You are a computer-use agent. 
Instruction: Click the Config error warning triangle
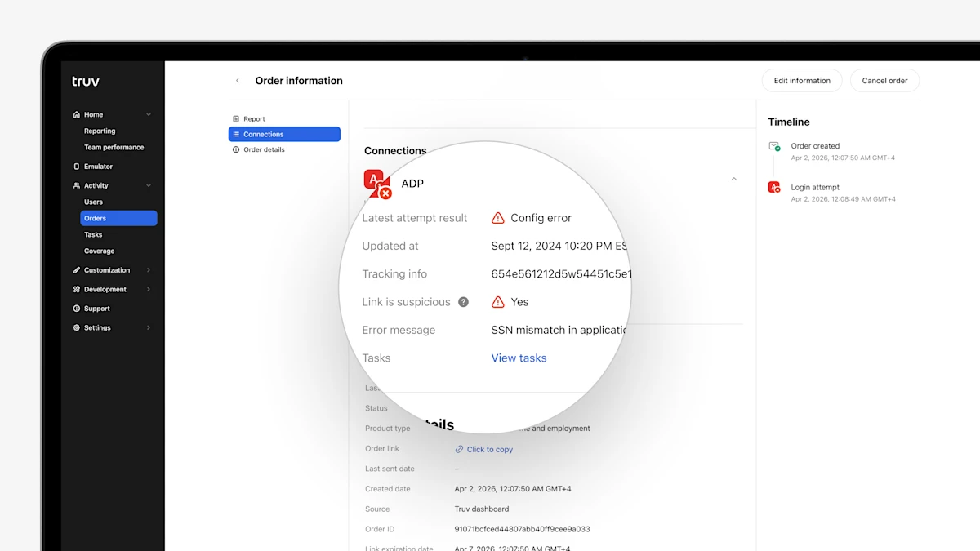tap(498, 218)
